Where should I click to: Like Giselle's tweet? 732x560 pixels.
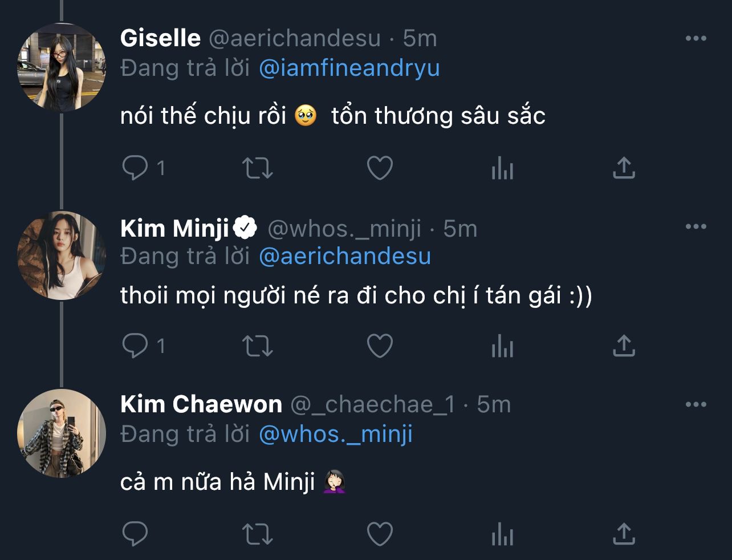(x=380, y=168)
